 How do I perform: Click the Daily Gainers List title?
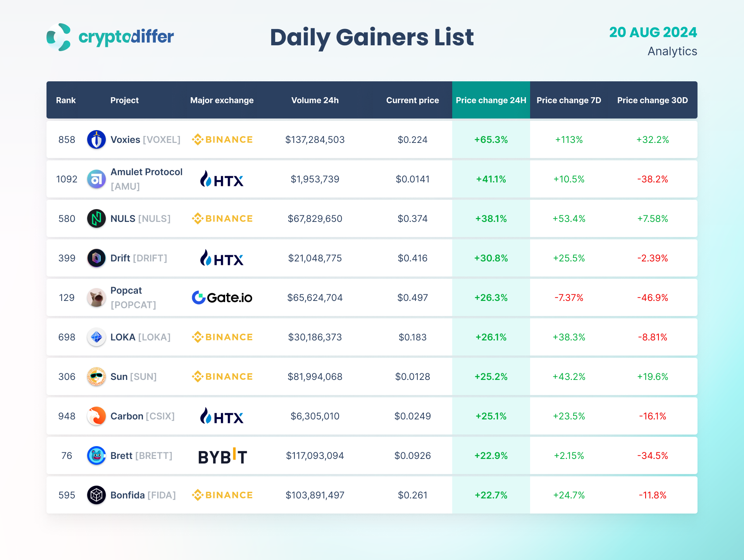click(372, 38)
